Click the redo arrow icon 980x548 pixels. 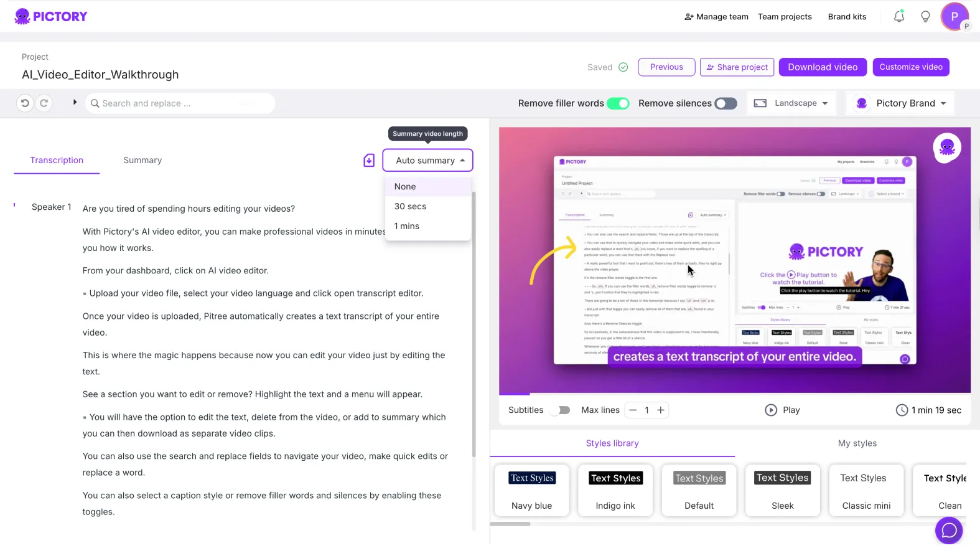44,103
